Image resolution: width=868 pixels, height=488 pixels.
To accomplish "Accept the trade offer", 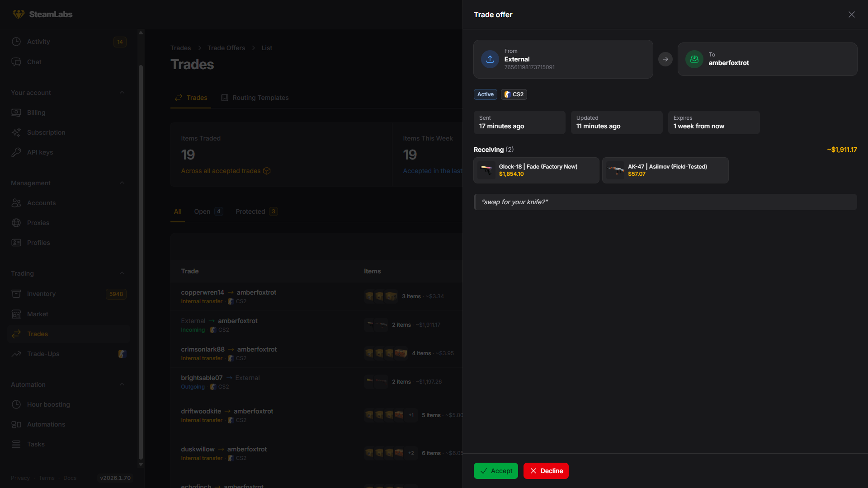I will (495, 471).
